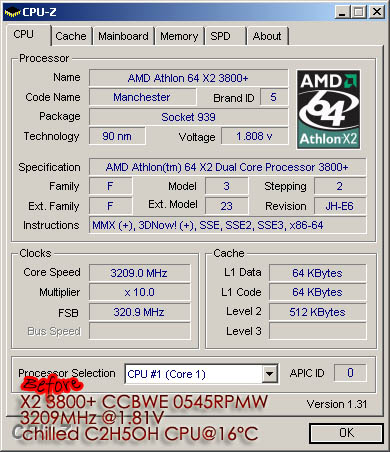390x452 pixels.
Task: Expand the Processor Selection dropdown arrow
Action: click(x=269, y=374)
